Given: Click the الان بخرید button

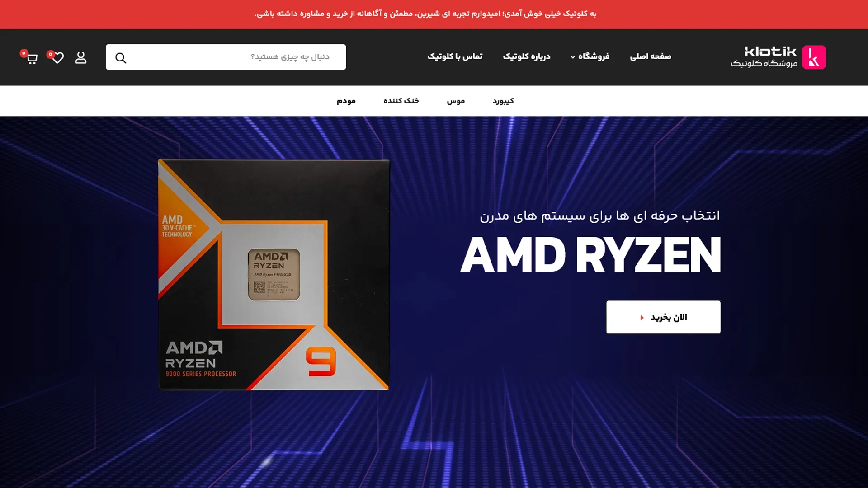Looking at the screenshot, I should (663, 317).
